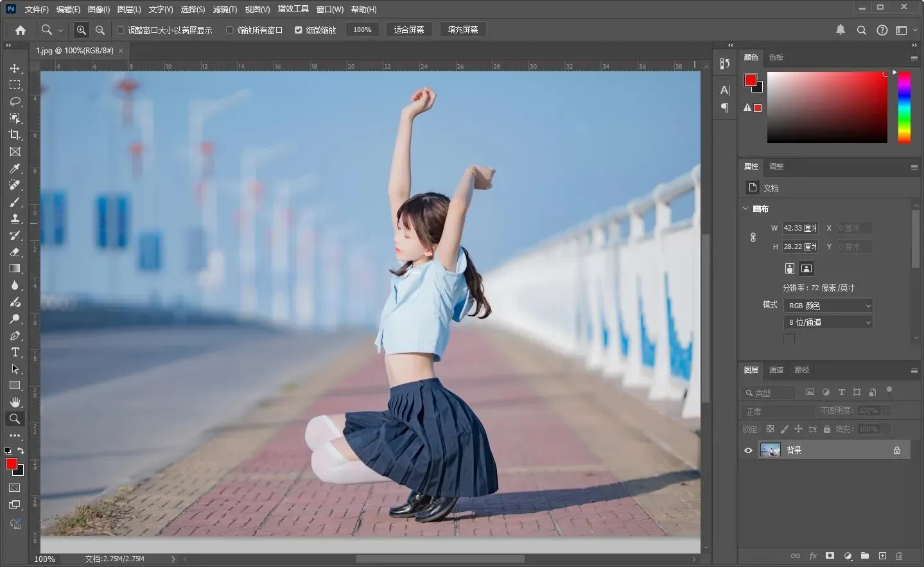The height and width of the screenshot is (567, 924).
Task: Open the 8 位/通道 bit depth dropdown
Action: (x=829, y=322)
